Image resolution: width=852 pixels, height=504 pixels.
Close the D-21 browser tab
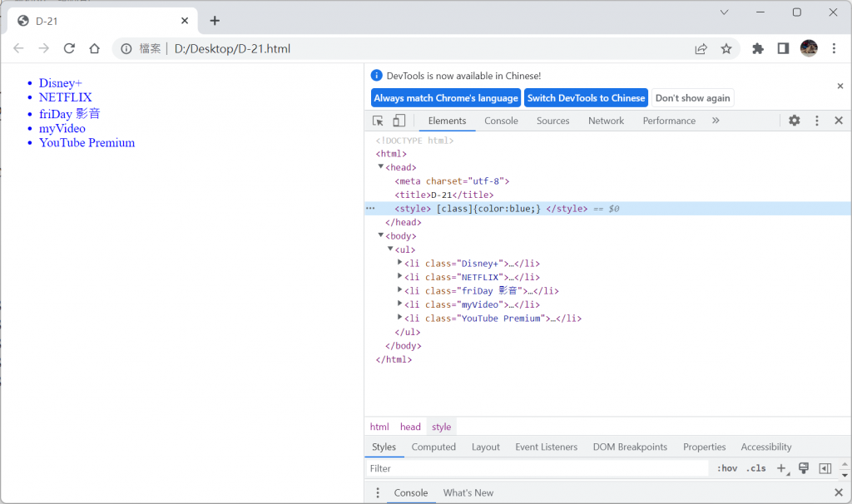coord(185,21)
